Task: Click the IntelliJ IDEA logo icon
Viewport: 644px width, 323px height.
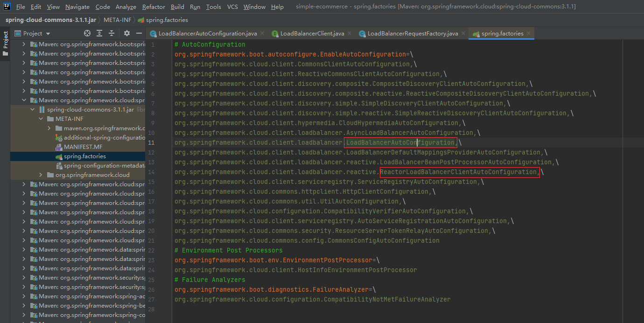Action: (x=7, y=7)
